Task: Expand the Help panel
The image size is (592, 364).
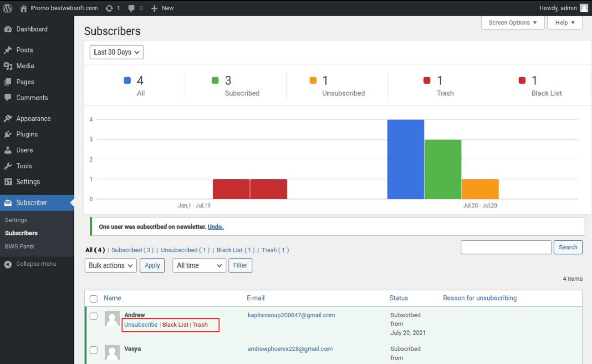Action: 565,23
